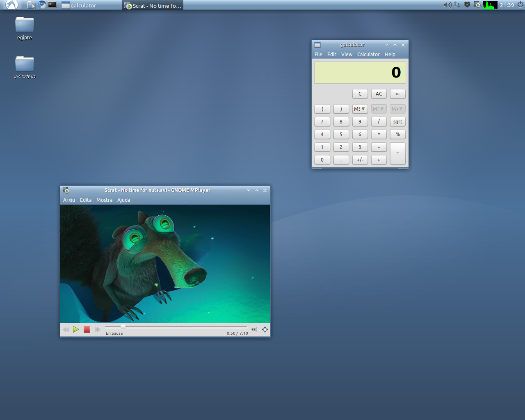Launch the file manager from the panel
Screen dimensions: 525x420
click(x=32, y=5)
